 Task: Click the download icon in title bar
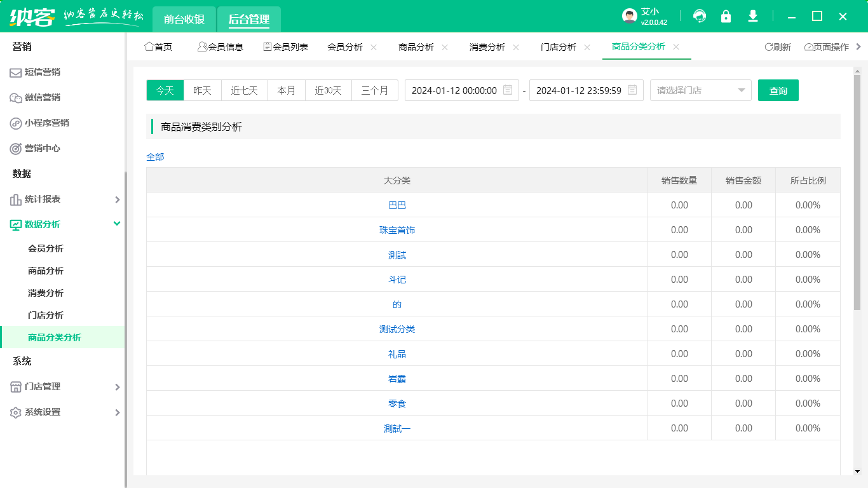(x=753, y=17)
